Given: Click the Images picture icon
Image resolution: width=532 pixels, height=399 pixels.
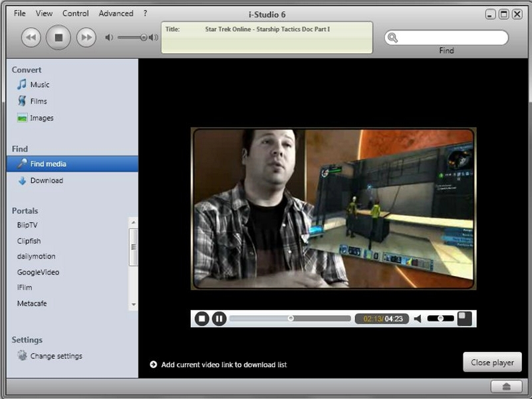Looking at the screenshot, I should (x=22, y=118).
